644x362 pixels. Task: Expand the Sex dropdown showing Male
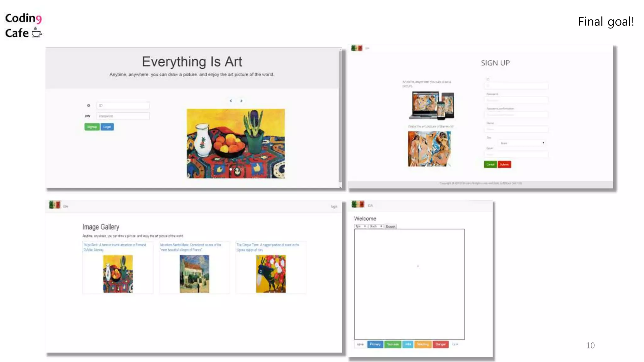(522, 143)
